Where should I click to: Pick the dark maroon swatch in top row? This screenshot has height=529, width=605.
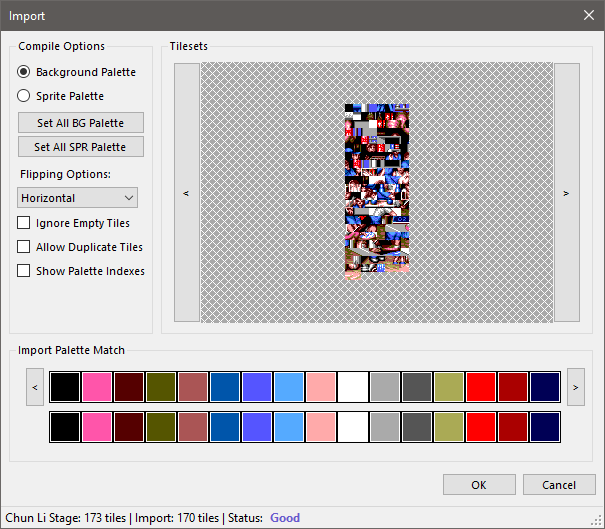coord(129,387)
